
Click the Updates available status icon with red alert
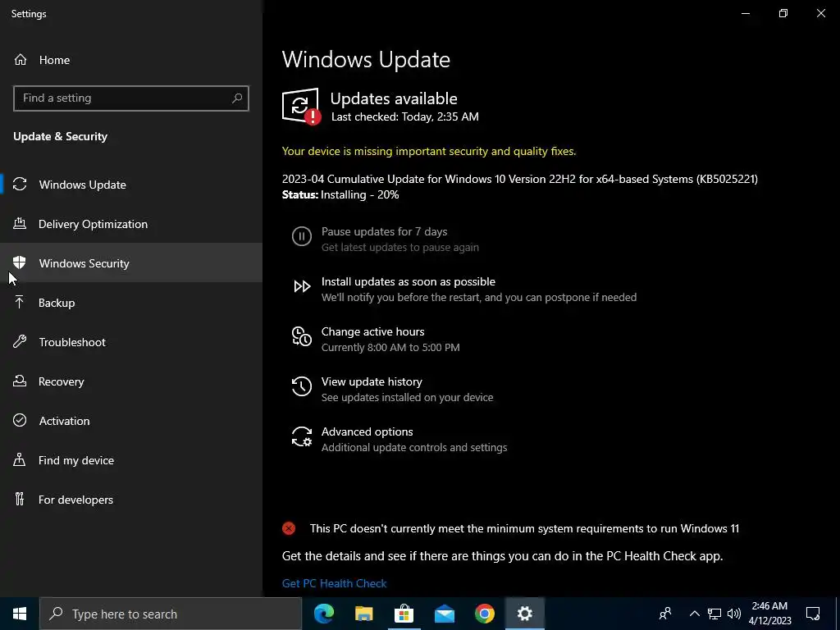pos(301,106)
